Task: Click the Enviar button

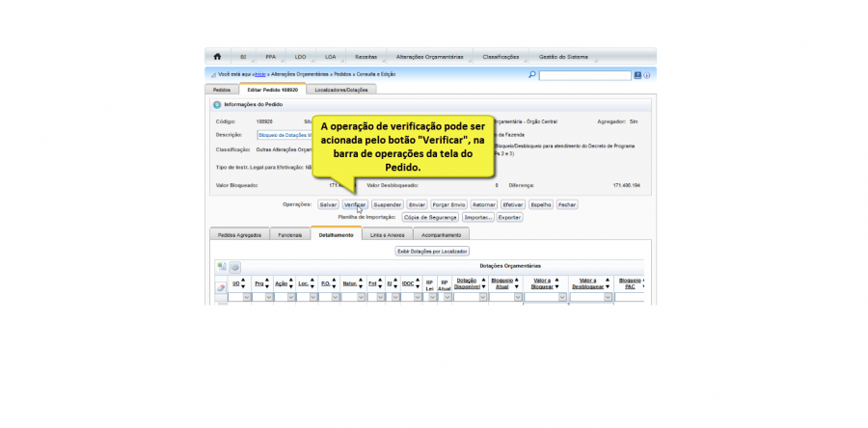Action: pyautogui.click(x=417, y=204)
